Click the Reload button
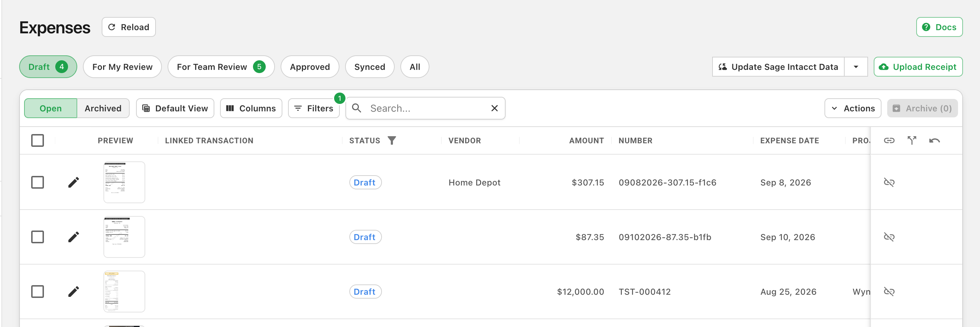This screenshot has width=980, height=327. tap(129, 27)
